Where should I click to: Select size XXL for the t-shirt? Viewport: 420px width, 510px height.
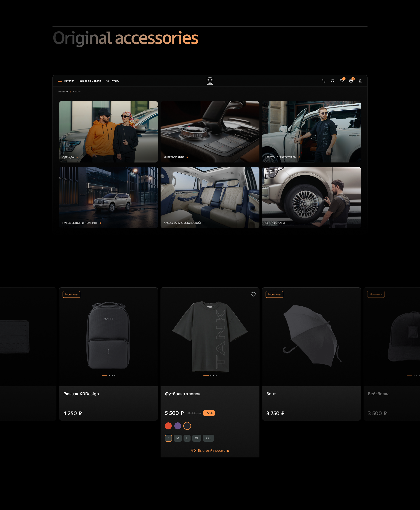click(208, 438)
